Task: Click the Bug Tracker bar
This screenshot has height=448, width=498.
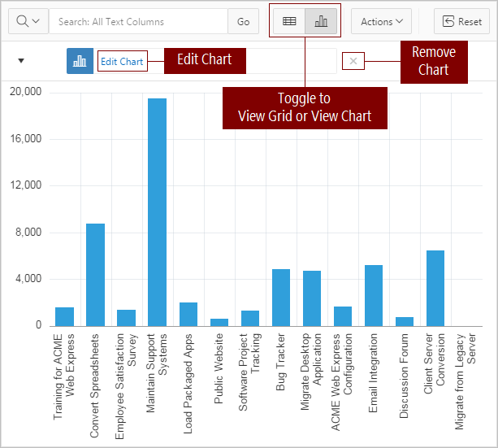Action: [x=281, y=298]
